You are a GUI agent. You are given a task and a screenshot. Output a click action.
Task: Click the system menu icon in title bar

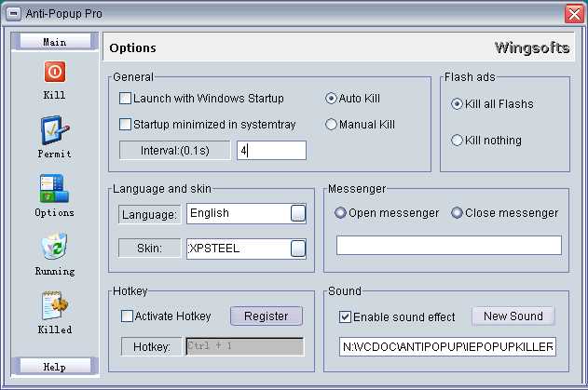click(x=13, y=13)
